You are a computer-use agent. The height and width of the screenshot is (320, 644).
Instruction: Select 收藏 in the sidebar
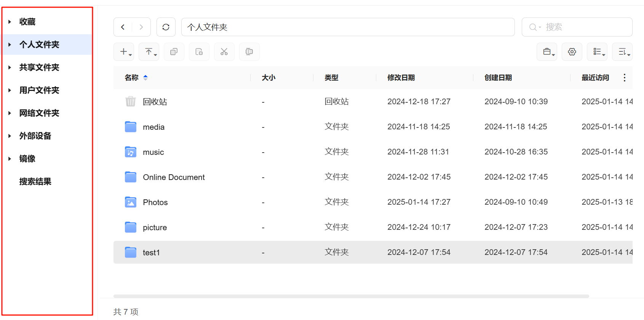[x=27, y=22]
